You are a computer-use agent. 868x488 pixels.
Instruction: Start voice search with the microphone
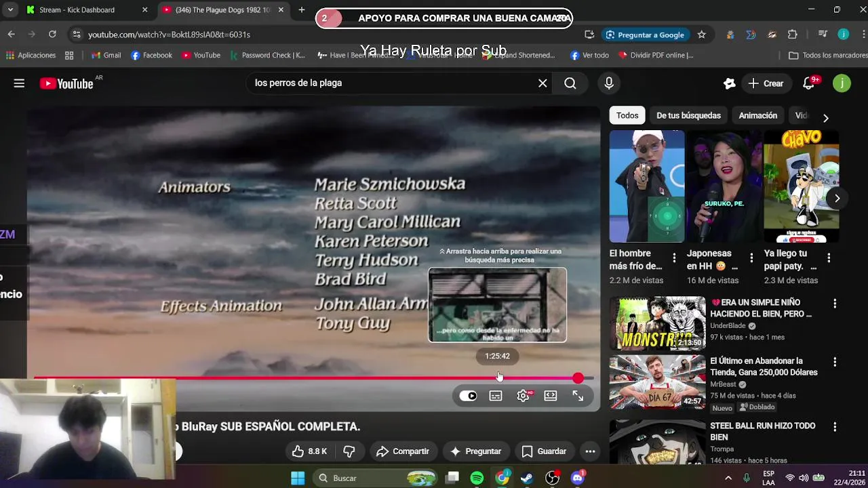609,83
